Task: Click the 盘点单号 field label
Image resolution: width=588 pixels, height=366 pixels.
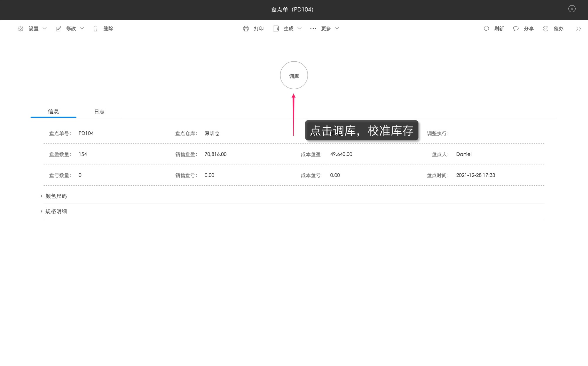Action: [x=60, y=133]
